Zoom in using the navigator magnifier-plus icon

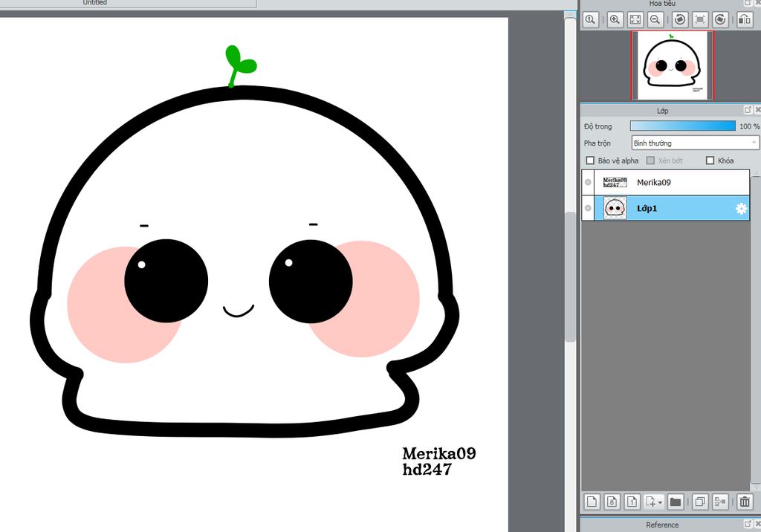(x=615, y=20)
